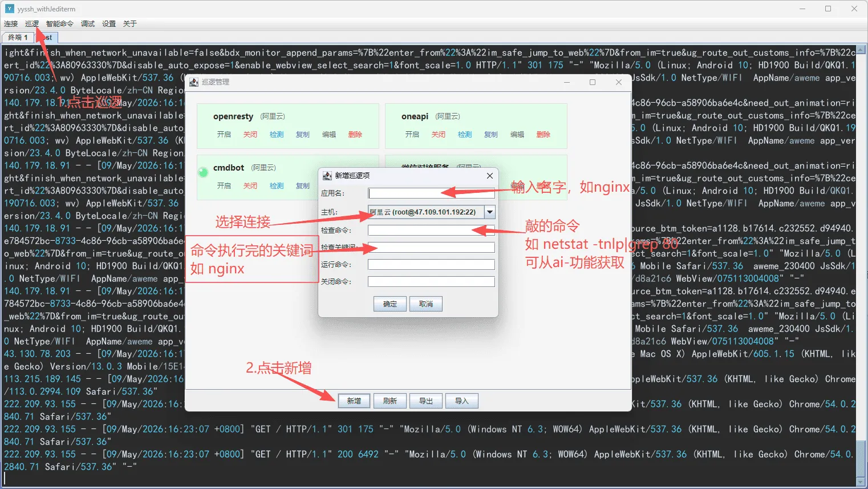Focus the 检查命令 input field
The image size is (868, 489).
click(x=431, y=231)
